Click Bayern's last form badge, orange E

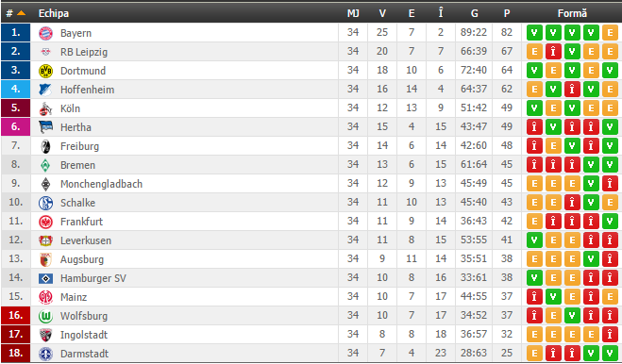610,33
